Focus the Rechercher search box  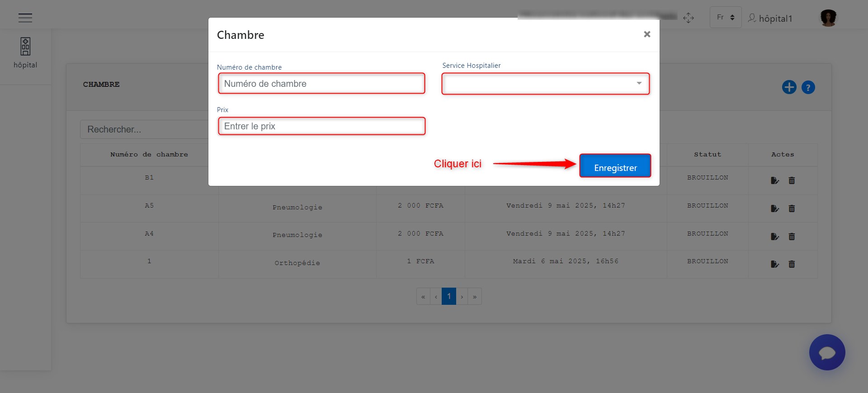pyautogui.click(x=144, y=129)
